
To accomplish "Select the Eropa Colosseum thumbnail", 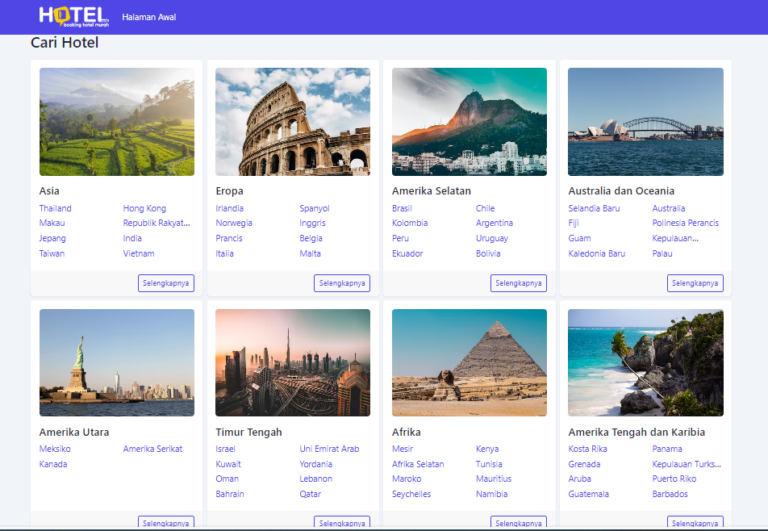I will pyautogui.click(x=292, y=122).
